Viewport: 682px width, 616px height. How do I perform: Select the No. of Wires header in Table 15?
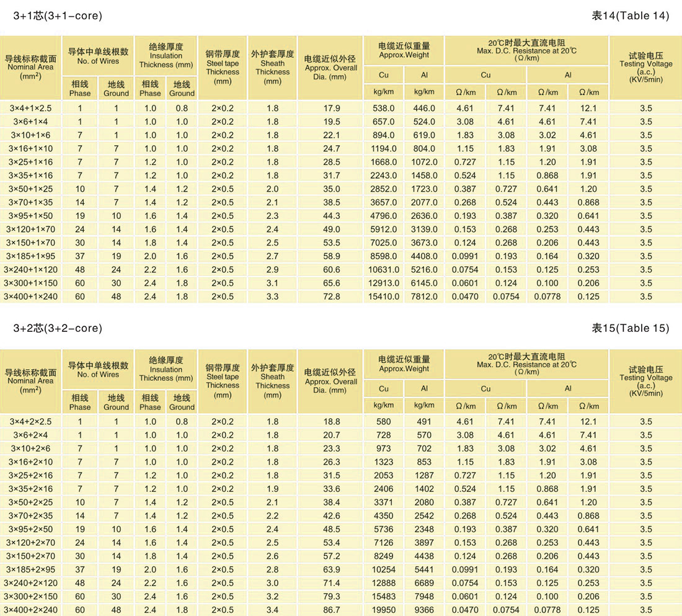tap(98, 370)
